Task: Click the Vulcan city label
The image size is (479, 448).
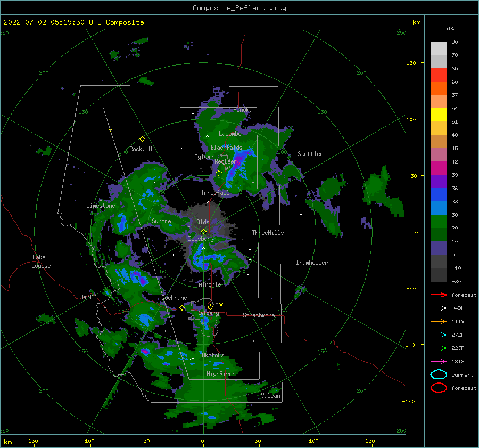Action: pos(271,396)
